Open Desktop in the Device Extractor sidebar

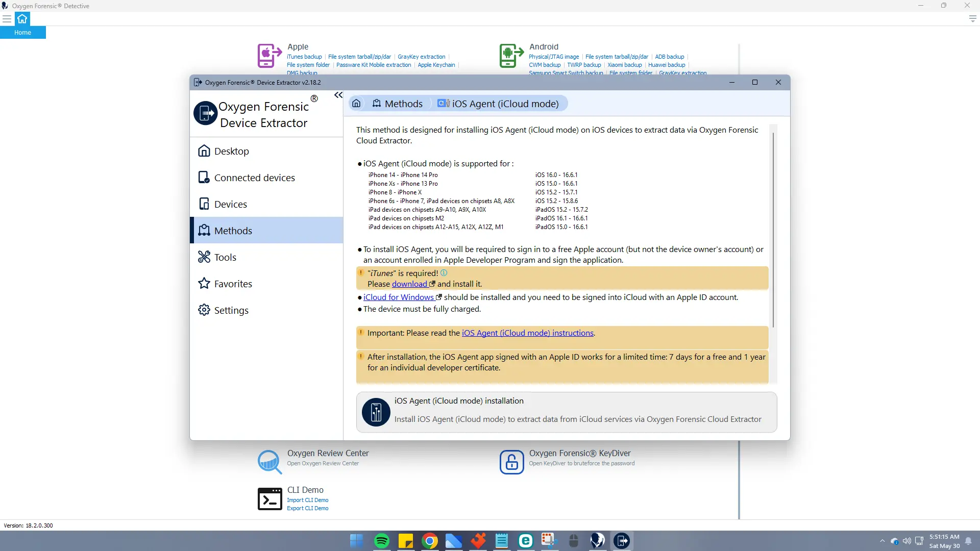pos(266,151)
